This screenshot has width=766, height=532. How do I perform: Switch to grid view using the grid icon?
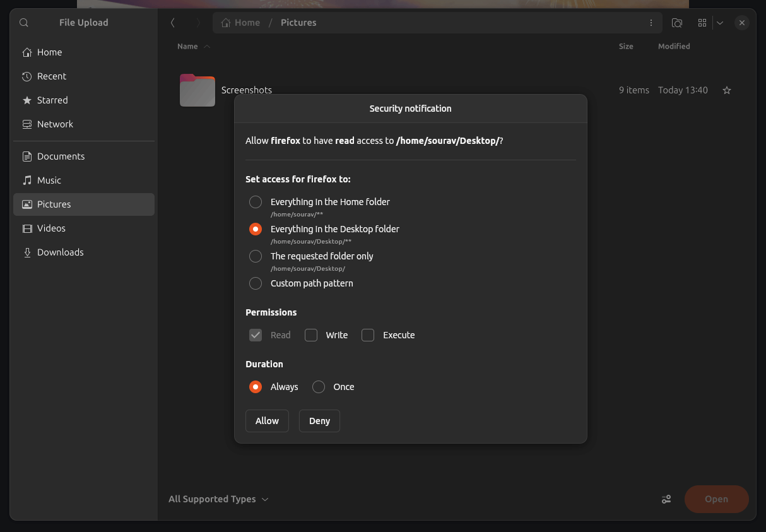702,23
